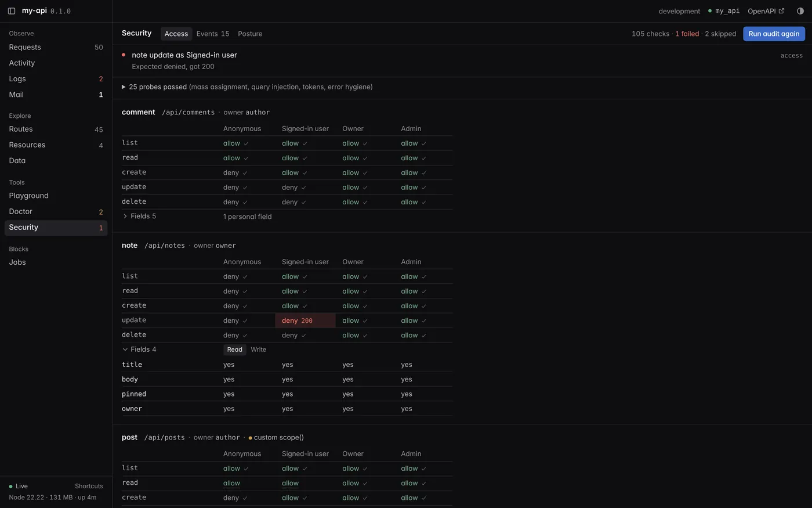Click post read Signed-in user underlined allow
Viewport: 812px width, 508px height.
tap(290, 483)
